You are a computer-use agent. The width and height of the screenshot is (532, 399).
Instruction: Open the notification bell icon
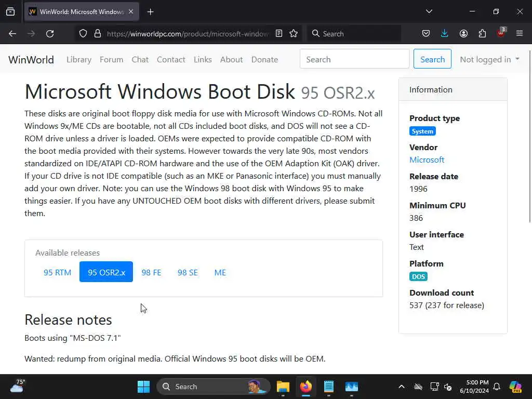497,387
